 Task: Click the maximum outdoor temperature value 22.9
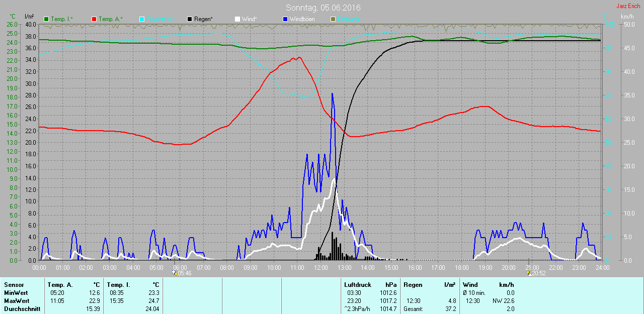(x=95, y=301)
